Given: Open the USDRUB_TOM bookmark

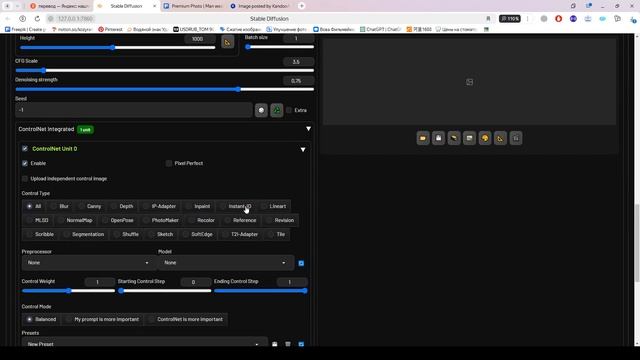Looking at the screenshot, I should click(x=193, y=29).
